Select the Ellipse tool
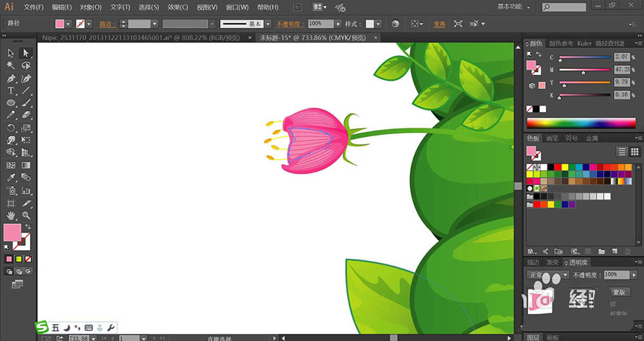 click(x=11, y=103)
